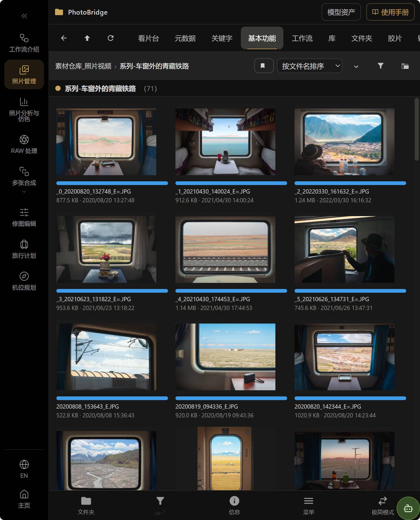Open the filter funnel in path bar
The width and height of the screenshot is (420, 520).
click(x=381, y=66)
